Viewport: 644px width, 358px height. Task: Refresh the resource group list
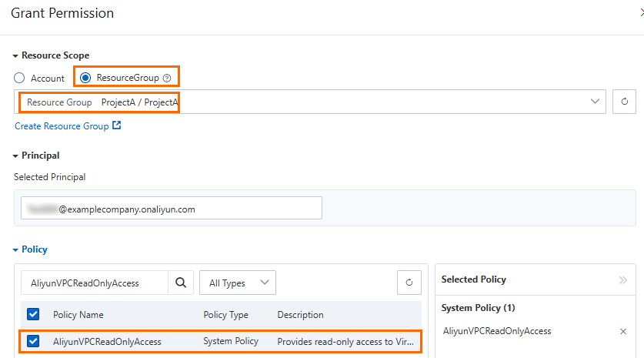(x=624, y=102)
